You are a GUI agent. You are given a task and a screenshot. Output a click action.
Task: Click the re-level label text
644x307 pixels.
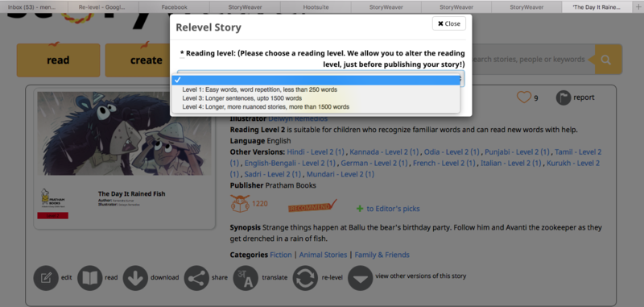point(332,277)
